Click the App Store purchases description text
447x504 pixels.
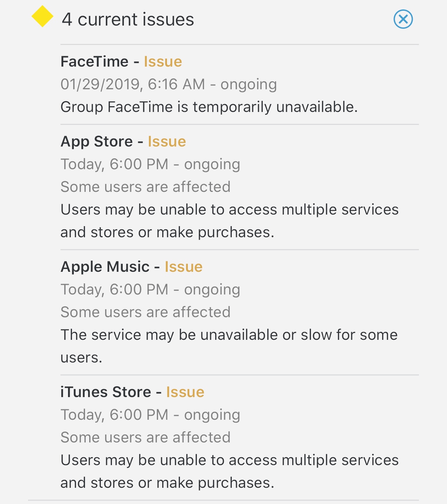point(229,221)
